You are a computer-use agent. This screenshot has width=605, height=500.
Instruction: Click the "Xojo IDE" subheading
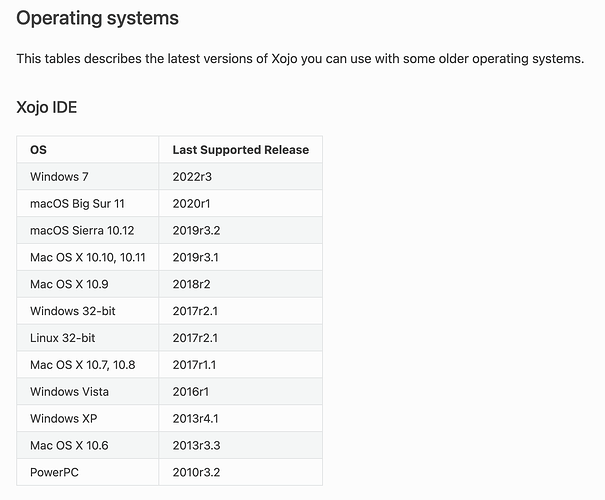(x=47, y=108)
